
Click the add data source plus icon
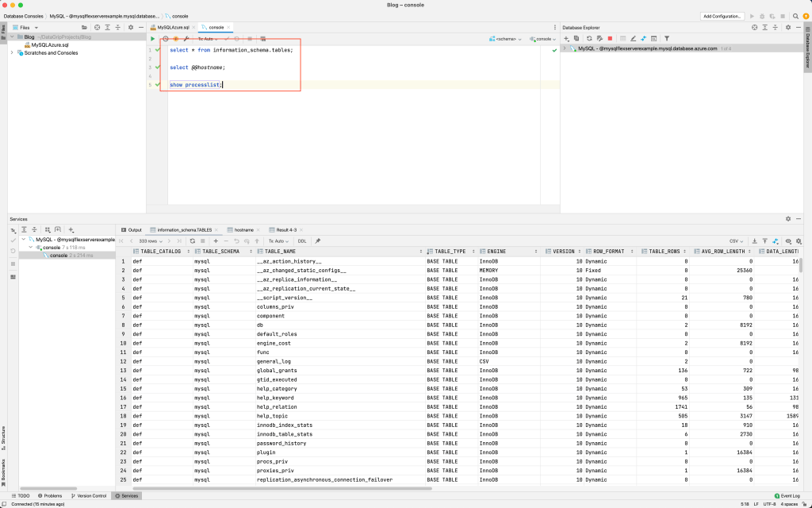pyautogui.click(x=566, y=38)
